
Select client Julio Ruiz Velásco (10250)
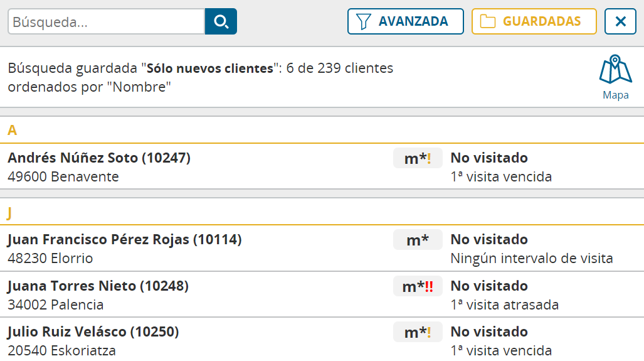[x=93, y=331]
